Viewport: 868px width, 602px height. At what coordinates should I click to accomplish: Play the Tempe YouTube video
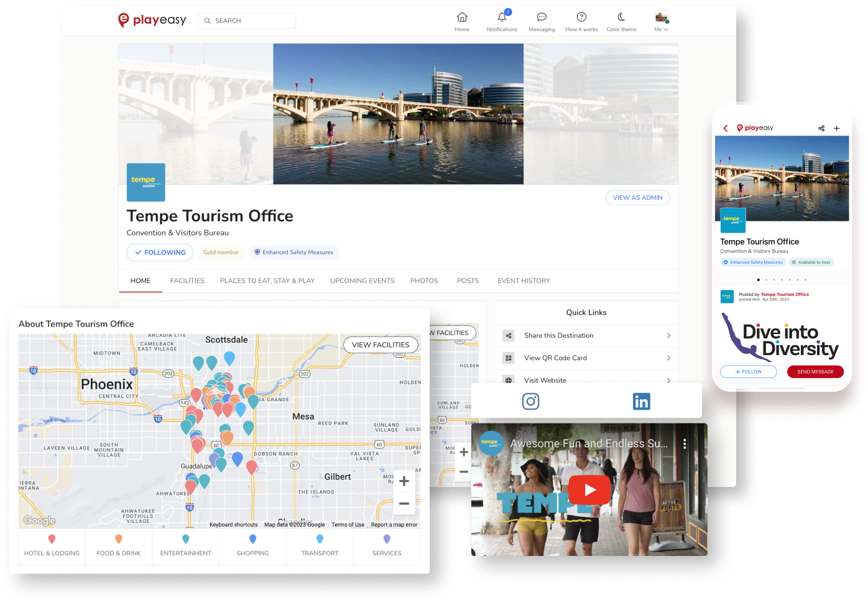coord(589,489)
